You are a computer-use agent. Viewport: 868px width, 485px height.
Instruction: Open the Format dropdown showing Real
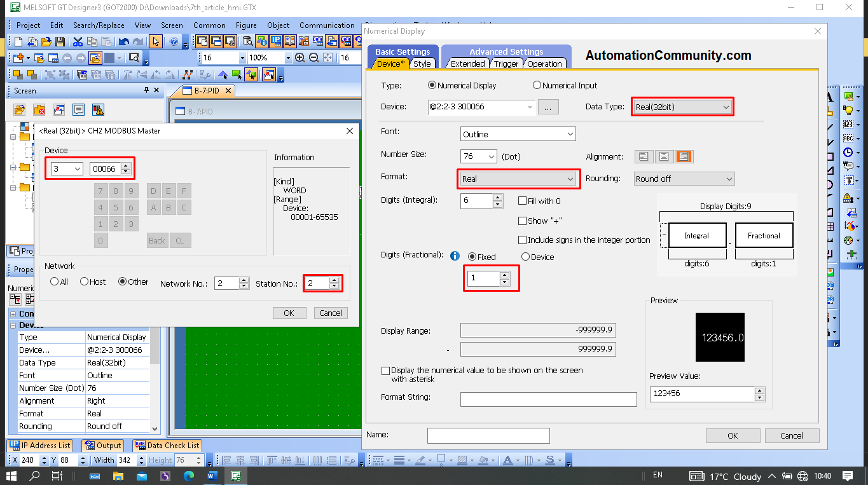518,179
